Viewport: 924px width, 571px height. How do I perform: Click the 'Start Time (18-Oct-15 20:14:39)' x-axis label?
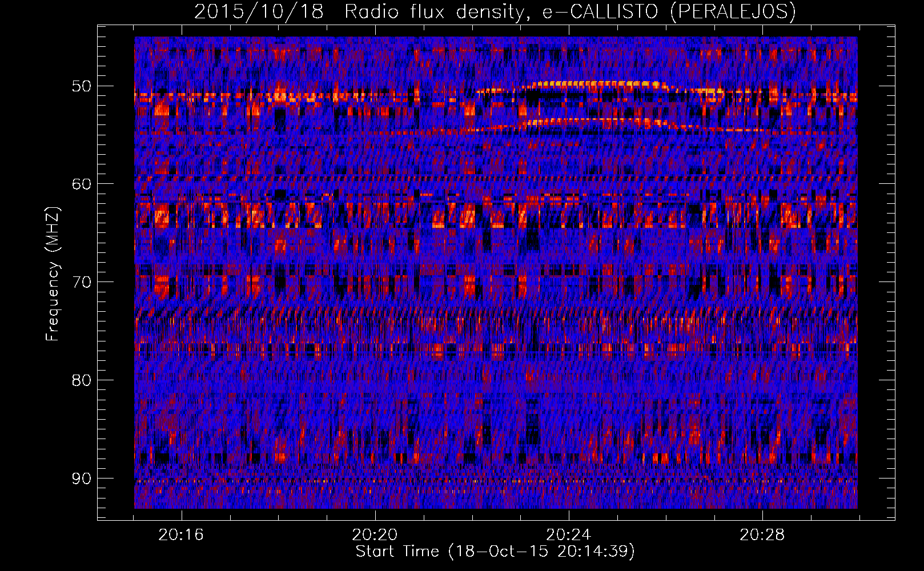click(495, 552)
